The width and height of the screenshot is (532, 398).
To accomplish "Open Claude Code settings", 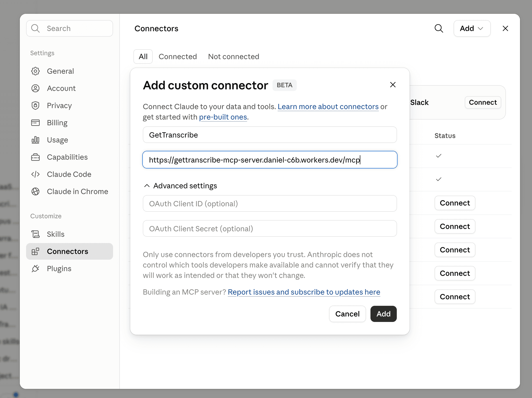I will click(x=70, y=174).
